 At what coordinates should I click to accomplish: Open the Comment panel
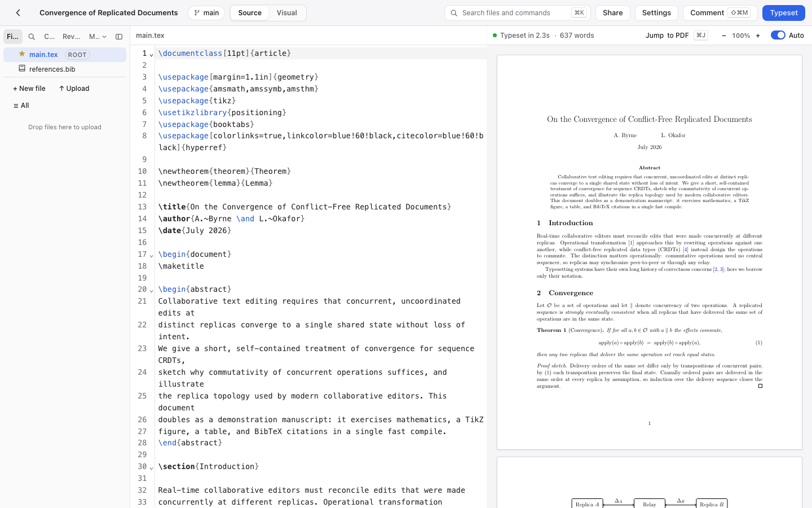(720, 12)
